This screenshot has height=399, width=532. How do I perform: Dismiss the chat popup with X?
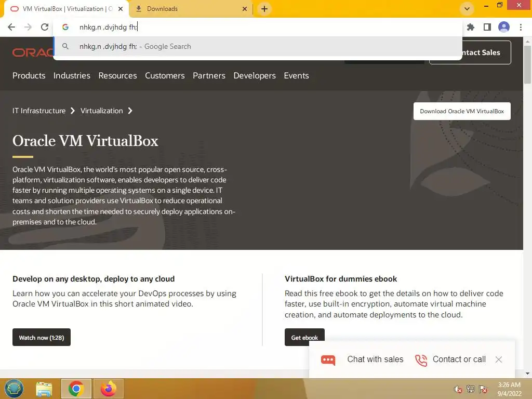pyautogui.click(x=498, y=360)
